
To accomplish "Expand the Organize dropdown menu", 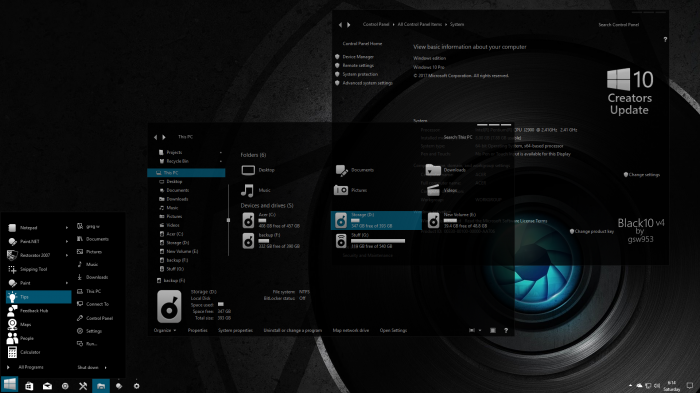I will (165, 330).
